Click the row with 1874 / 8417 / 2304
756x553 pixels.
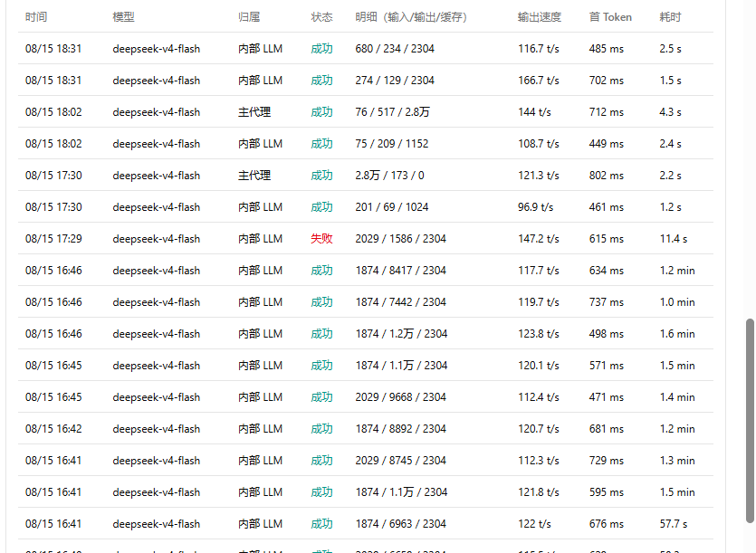[366, 271]
